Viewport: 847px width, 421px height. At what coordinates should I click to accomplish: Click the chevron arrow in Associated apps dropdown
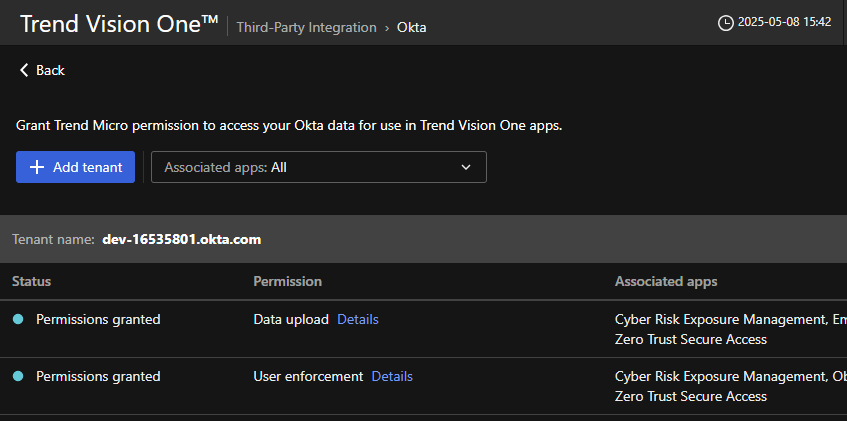[466, 167]
